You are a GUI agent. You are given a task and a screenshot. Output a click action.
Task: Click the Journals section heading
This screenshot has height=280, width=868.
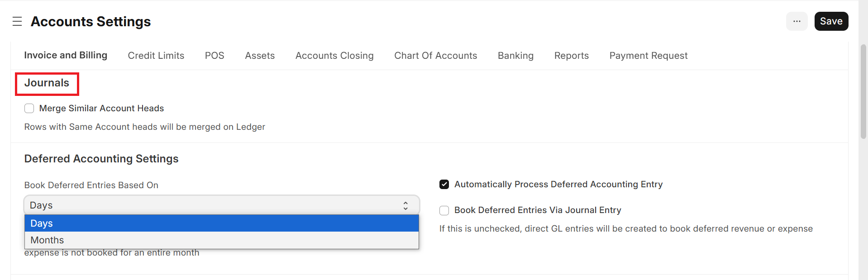coord(47,83)
